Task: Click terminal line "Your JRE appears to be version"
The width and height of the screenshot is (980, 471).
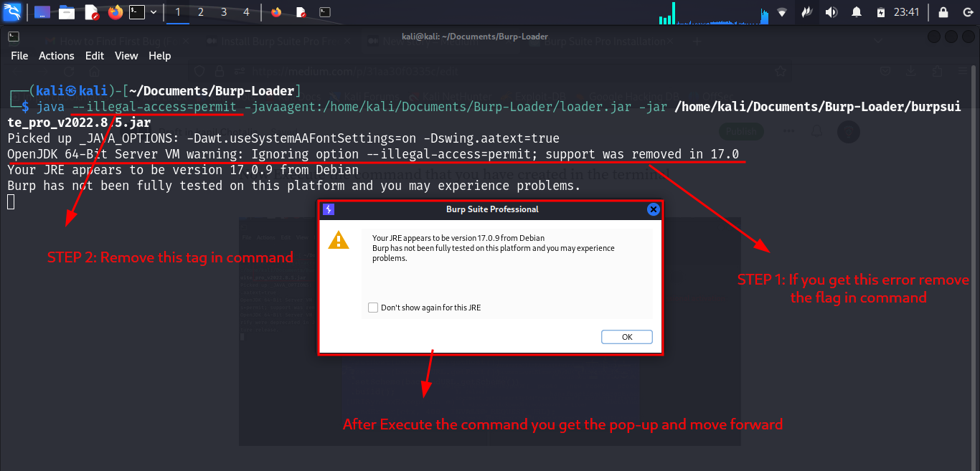Action: coord(183,170)
